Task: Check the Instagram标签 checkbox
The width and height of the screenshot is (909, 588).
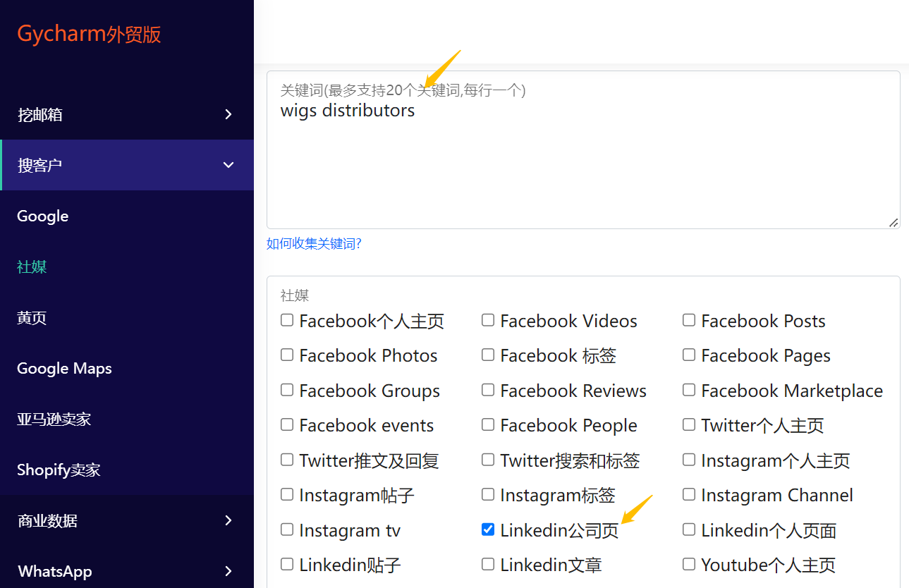Action: [x=488, y=494]
